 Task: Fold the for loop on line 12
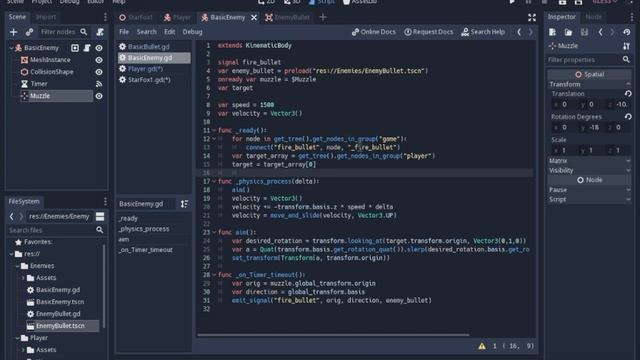214,139
